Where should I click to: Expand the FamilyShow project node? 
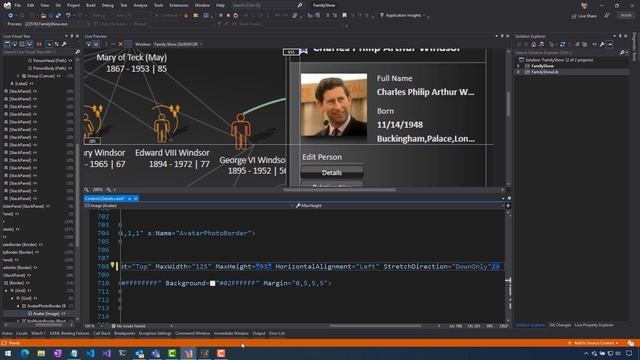pyautogui.click(x=519, y=66)
